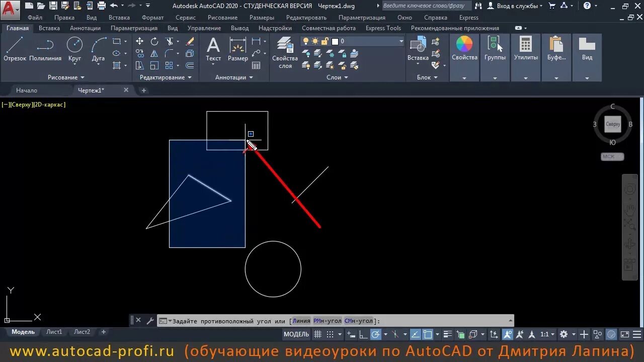The image size is (644, 362).
Task: Expand the Рисование panel
Action: 66,77
